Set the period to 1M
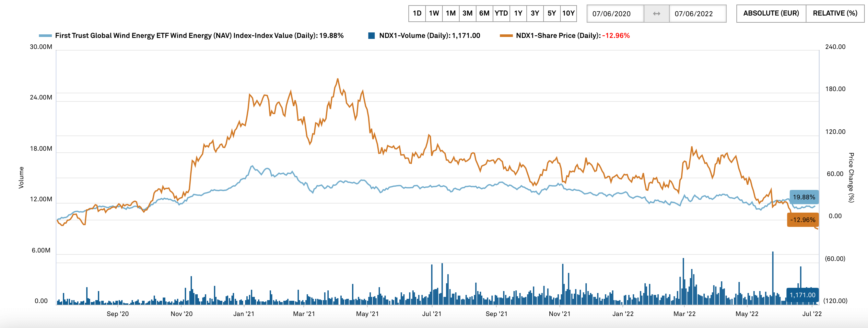Screen dimensions: 868x328 451,14
